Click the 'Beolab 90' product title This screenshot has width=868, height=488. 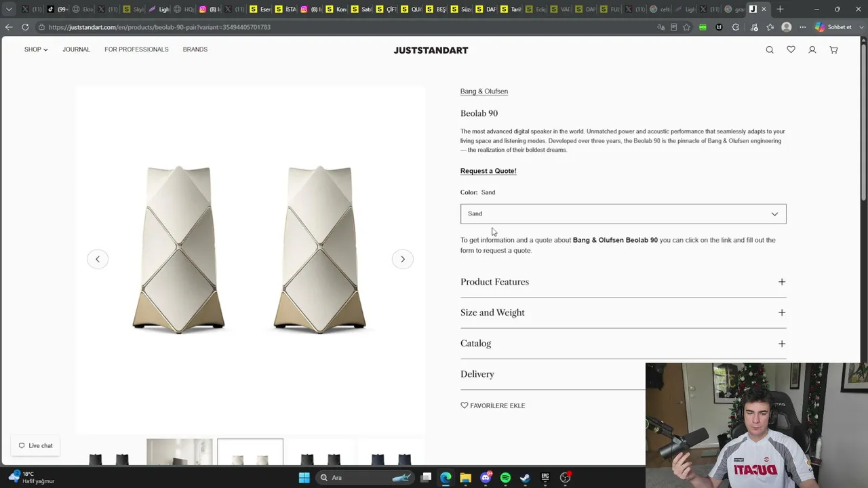479,113
